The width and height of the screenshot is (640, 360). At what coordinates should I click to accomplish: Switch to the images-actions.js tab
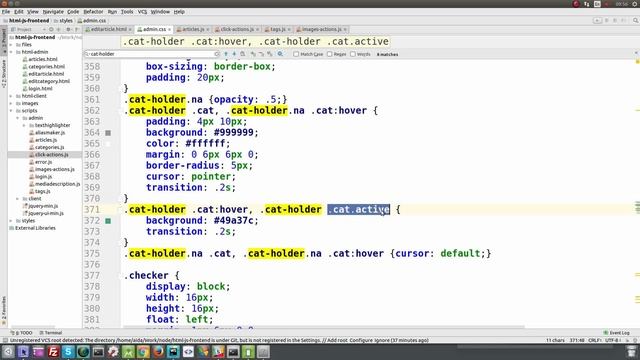point(321,29)
